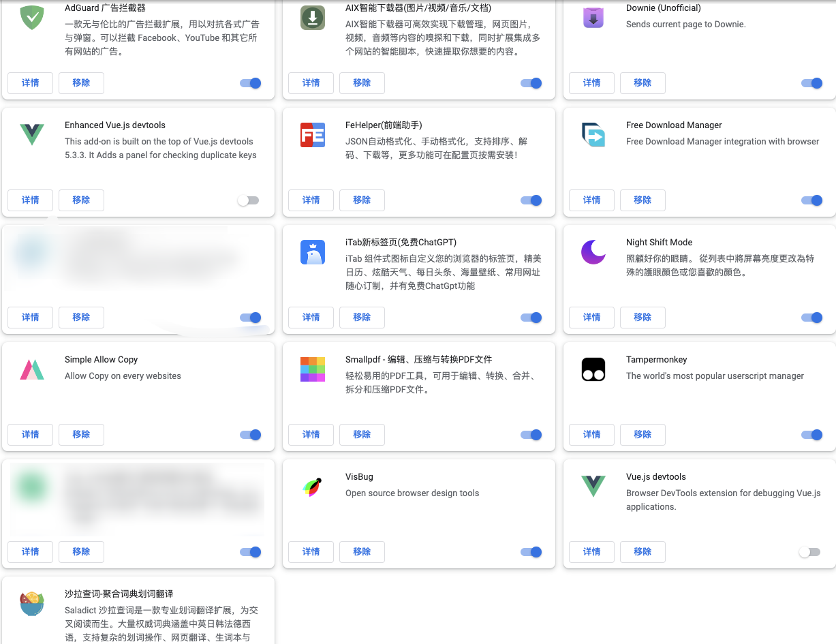Click the Tampermonkey black icon
The height and width of the screenshot is (644, 836).
coord(593,369)
